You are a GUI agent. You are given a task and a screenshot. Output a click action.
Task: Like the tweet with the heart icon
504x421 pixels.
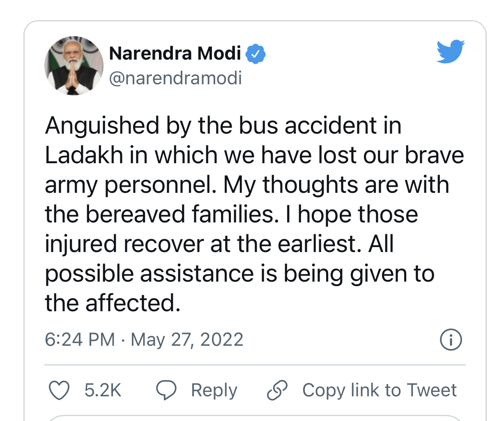[x=59, y=390]
